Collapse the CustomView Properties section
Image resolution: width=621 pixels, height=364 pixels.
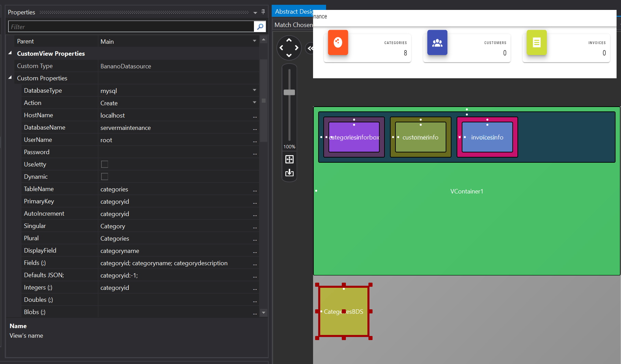click(10, 53)
